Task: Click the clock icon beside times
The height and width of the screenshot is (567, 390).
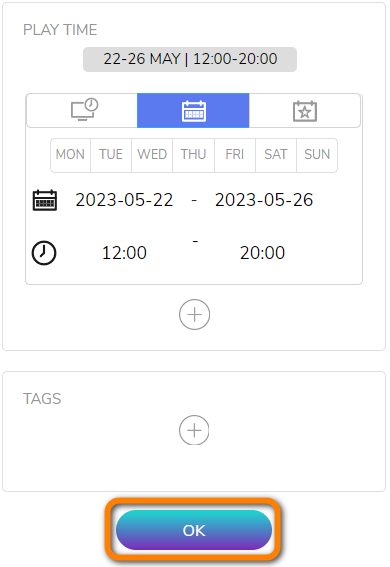Action: pyautogui.click(x=44, y=253)
